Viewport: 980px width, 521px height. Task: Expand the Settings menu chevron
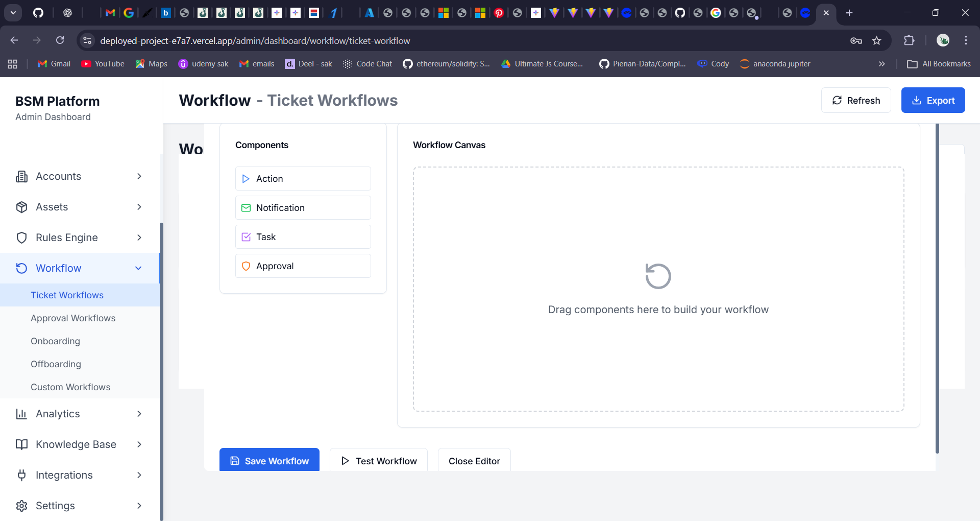tap(139, 506)
